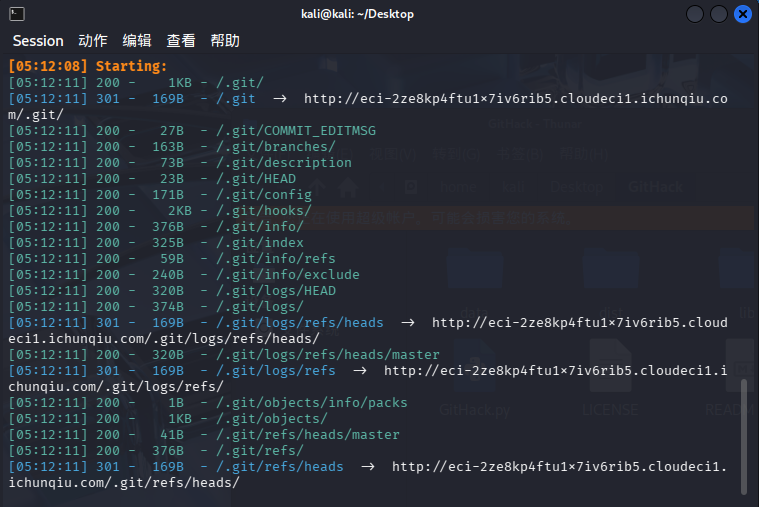This screenshot has height=507, width=759.
Task: Open the 查看 menu
Action: click(x=181, y=41)
